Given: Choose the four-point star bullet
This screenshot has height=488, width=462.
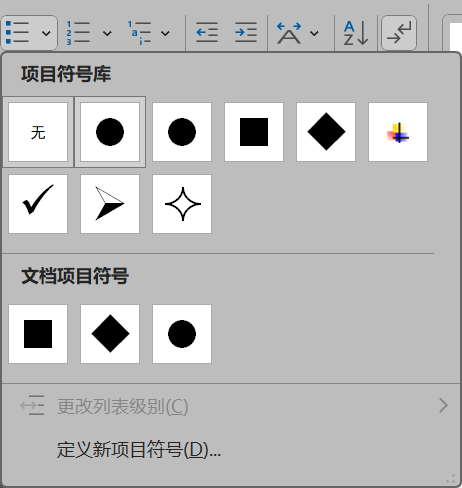Looking at the screenshot, I should pos(182,204).
